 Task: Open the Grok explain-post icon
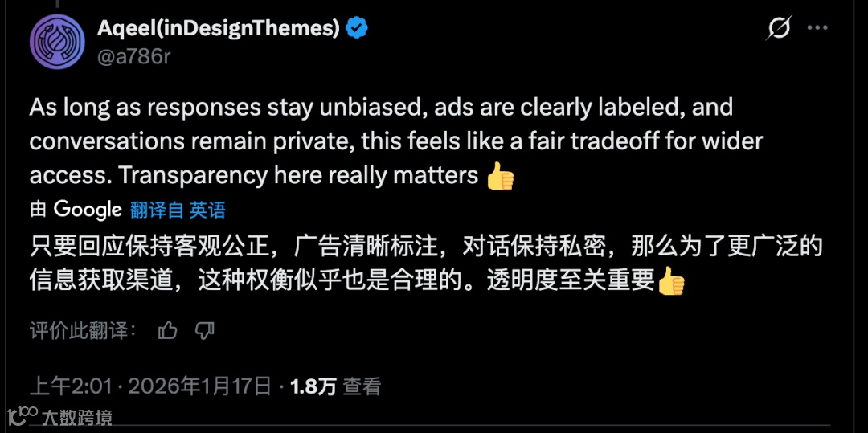779,27
